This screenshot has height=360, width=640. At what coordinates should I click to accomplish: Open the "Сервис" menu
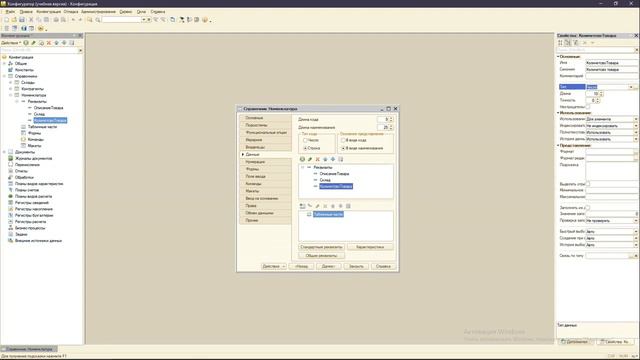point(125,12)
